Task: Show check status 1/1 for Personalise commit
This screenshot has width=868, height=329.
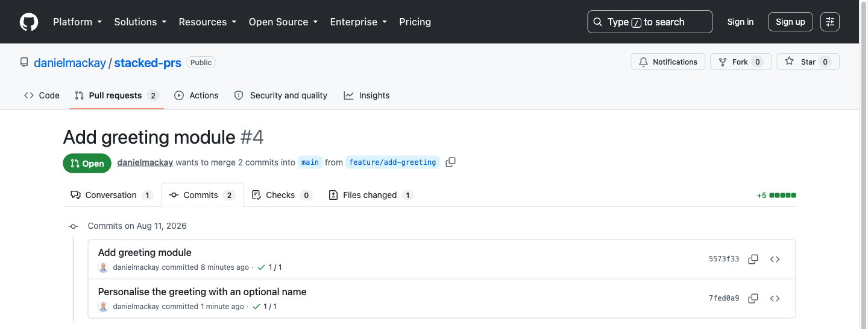Action: pos(265,307)
